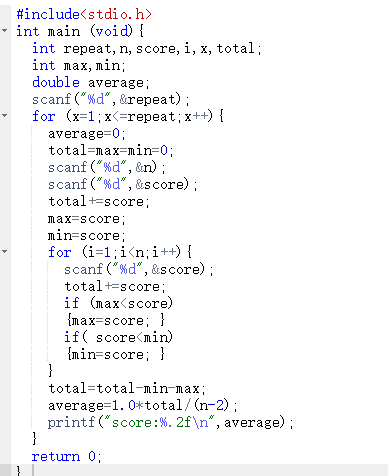Click the 'return 0;' line
Viewport: 388px width, 476px height.
click(67, 456)
